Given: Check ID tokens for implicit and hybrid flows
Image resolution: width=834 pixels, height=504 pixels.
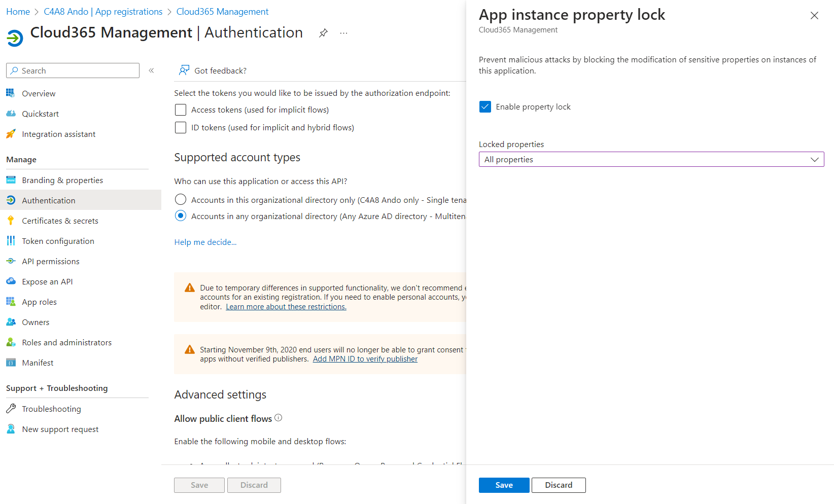Looking at the screenshot, I should pos(181,127).
